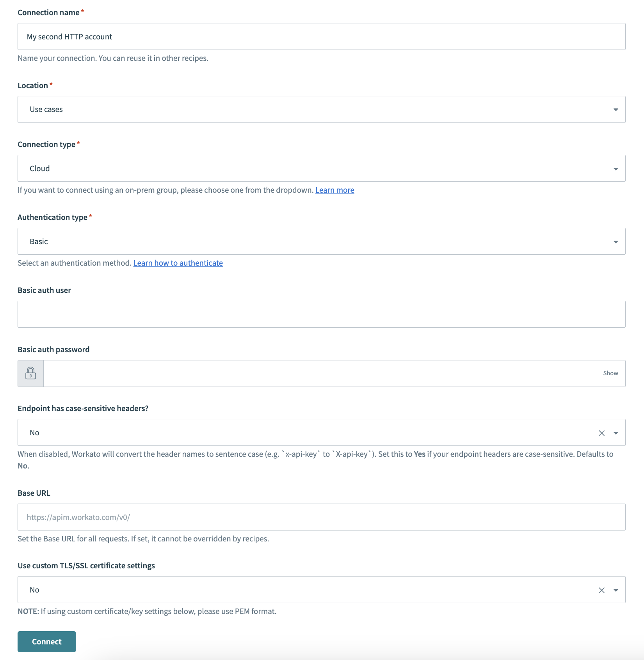644x660 pixels.
Task: Open the Authentication type dropdown showing Basic
Action: (273, 241)
